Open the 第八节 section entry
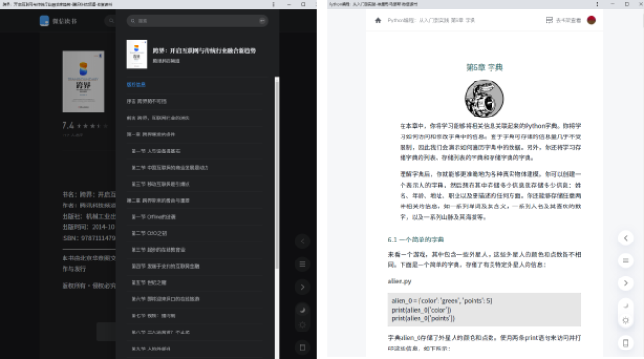 point(161,332)
